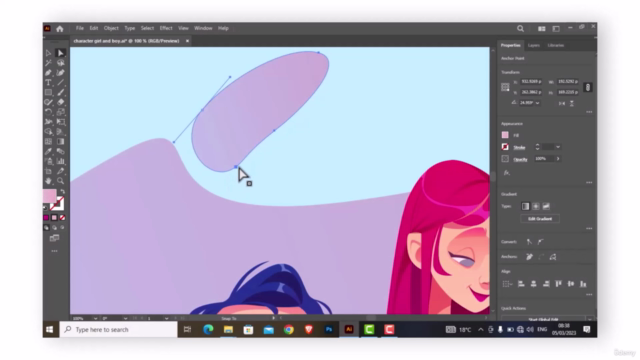The width and height of the screenshot is (640, 360).
Task: Select the Artboard tool
Action: (x=49, y=171)
